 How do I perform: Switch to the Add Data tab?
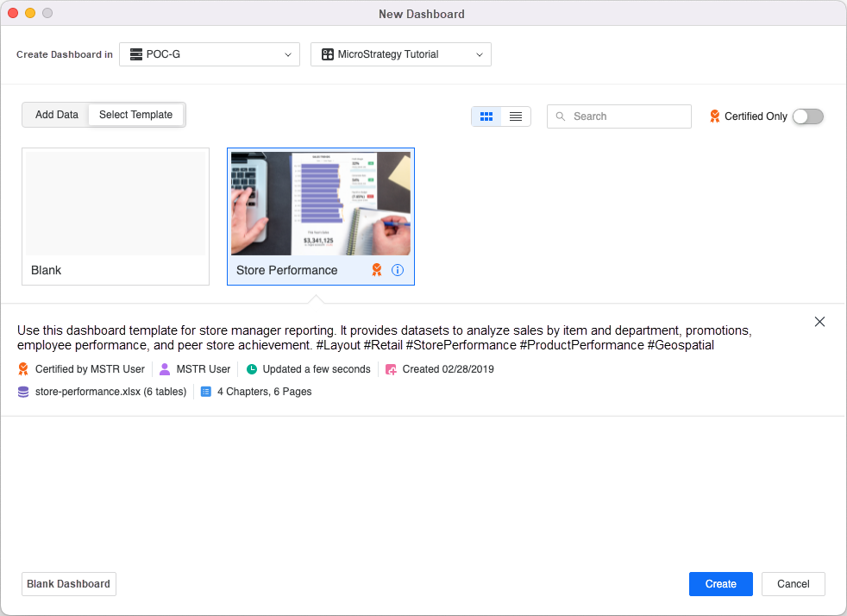[x=57, y=115]
